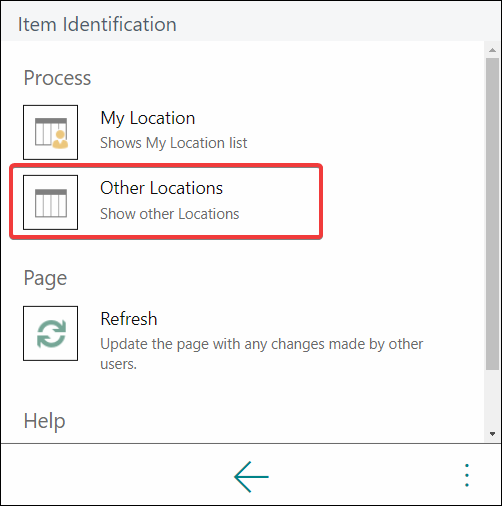Click the Page section heading

pyautogui.click(x=45, y=278)
